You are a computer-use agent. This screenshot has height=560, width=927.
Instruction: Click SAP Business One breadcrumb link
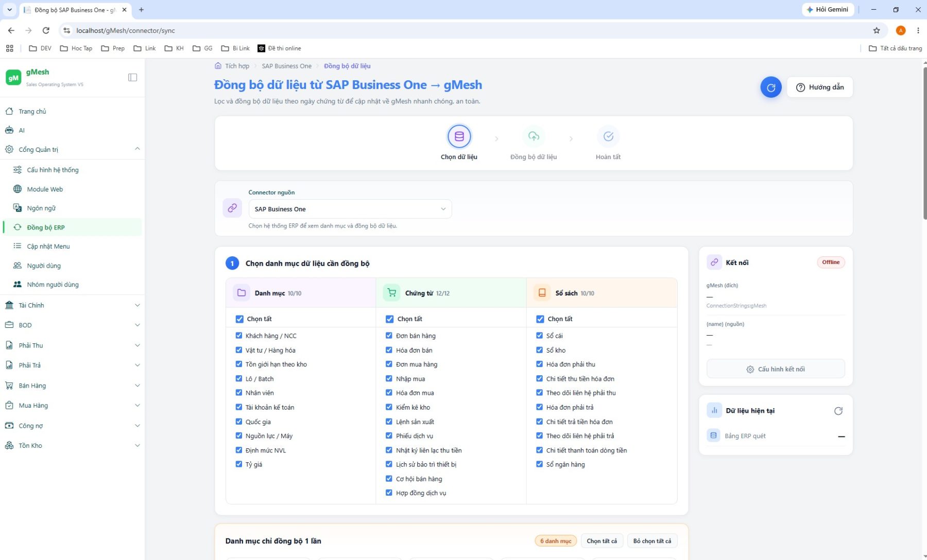point(286,66)
